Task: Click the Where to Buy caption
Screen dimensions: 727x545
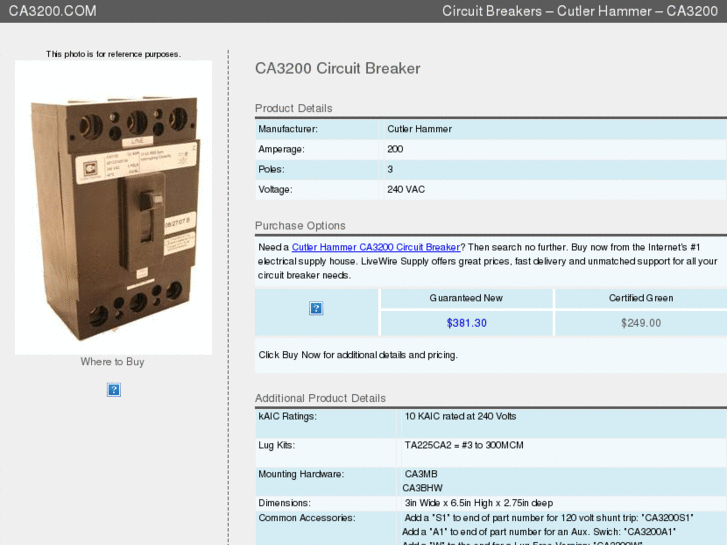Action: coord(112,362)
